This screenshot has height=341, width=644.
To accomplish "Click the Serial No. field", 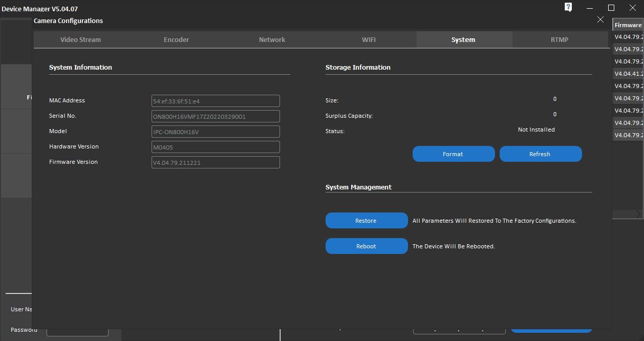I will click(x=216, y=116).
